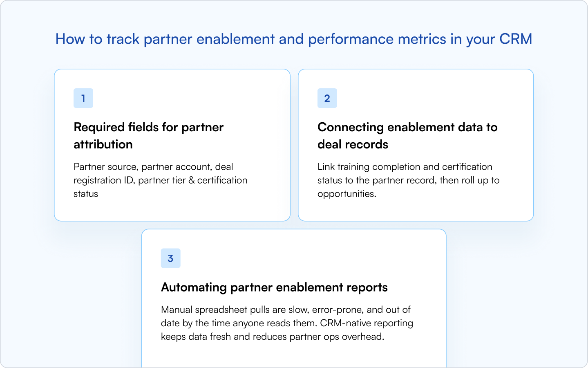Image resolution: width=588 pixels, height=368 pixels.
Task: Click the word 'opportunities.' in card two
Action: [x=347, y=194]
